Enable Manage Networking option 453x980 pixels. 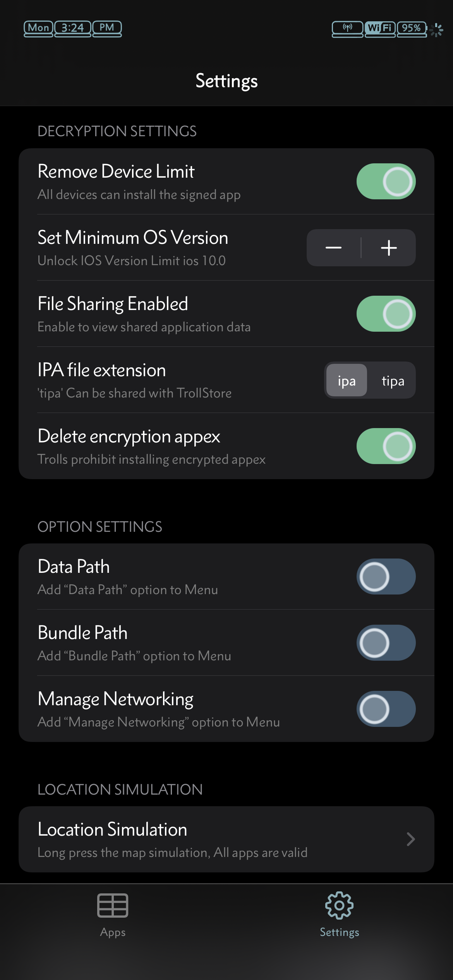coord(386,709)
